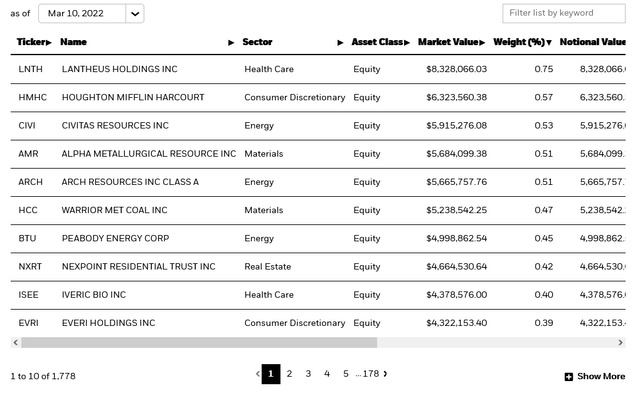Screen dimensions: 640x398
Task: Select PEABODY ENERGY CORP name
Action: (x=116, y=238)
